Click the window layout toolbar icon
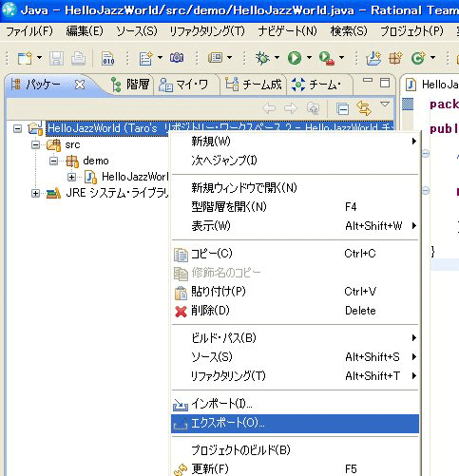 click(x=216, y=58)
